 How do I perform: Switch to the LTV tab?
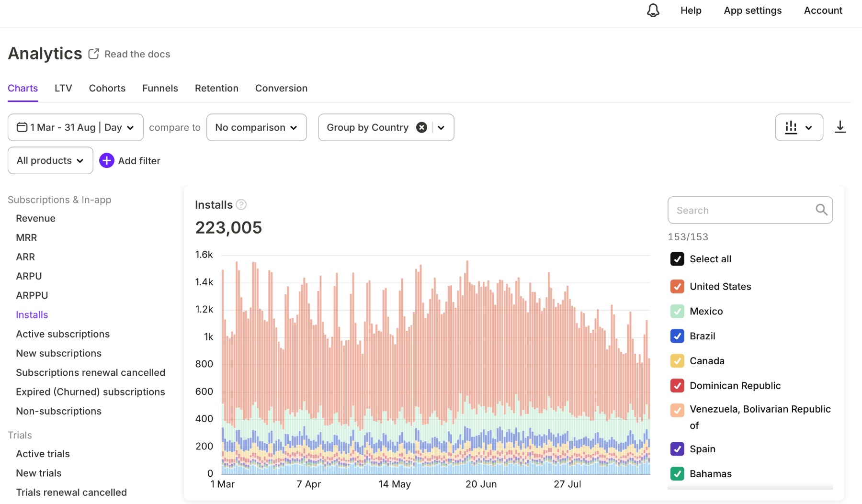(63, 88)
